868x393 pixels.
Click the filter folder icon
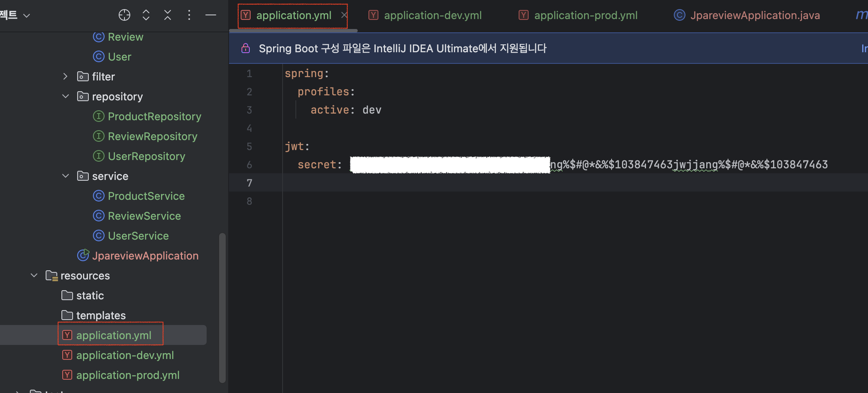[x=83, y=76]
